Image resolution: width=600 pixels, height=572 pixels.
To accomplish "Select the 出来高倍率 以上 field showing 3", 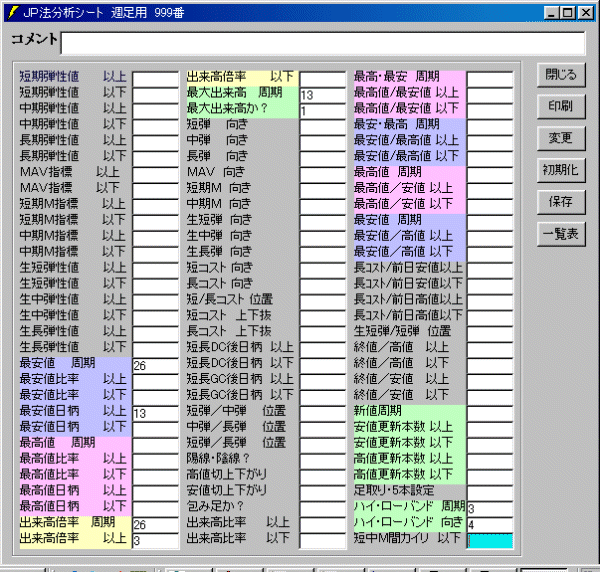I will point(156,541).
